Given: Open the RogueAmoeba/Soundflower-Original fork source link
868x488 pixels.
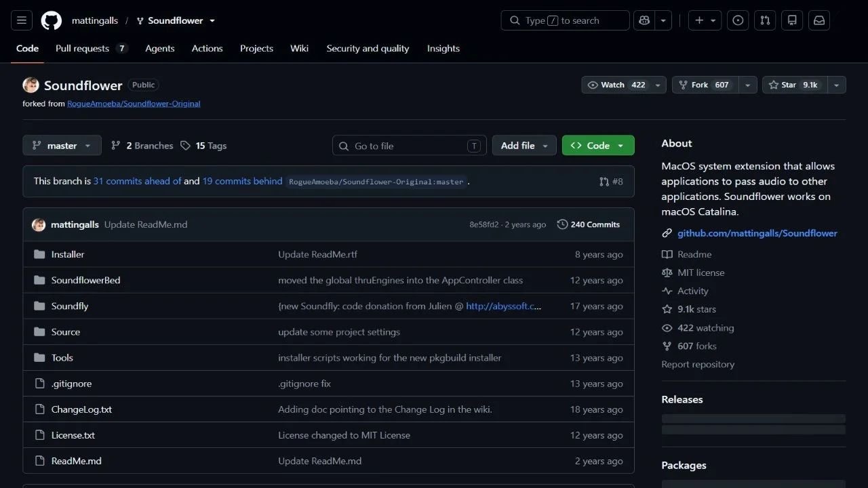Looking at the screenshot, I should [134, 104].
